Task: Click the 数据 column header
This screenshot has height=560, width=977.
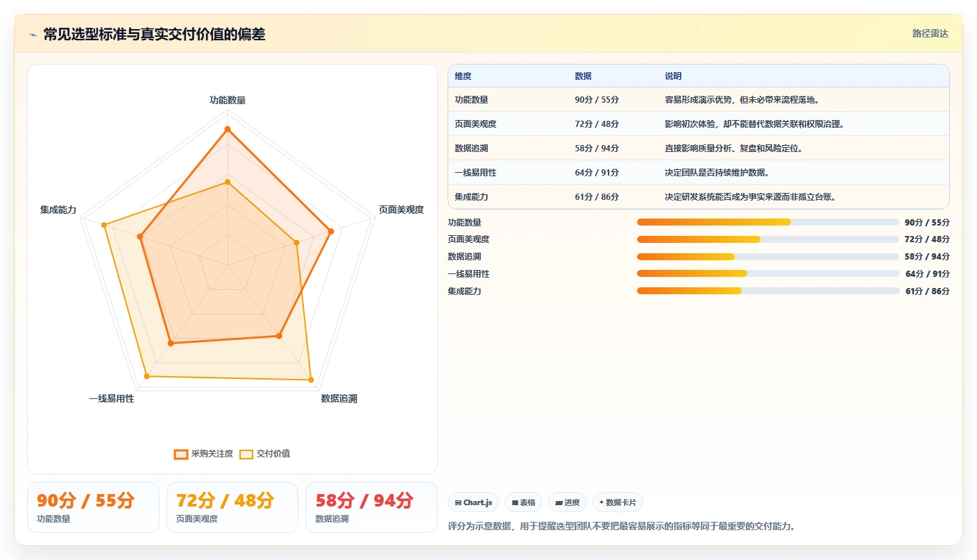Action: (x=583, y=76)
